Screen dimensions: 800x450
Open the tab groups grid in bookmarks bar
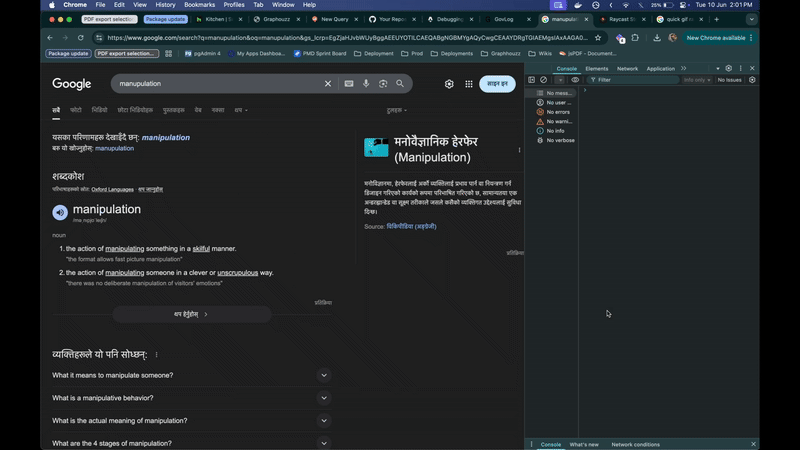[168, 54]
